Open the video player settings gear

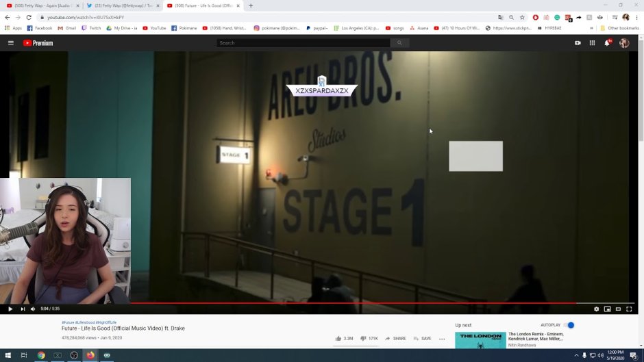pyautogui.click(x=596, y=309)
